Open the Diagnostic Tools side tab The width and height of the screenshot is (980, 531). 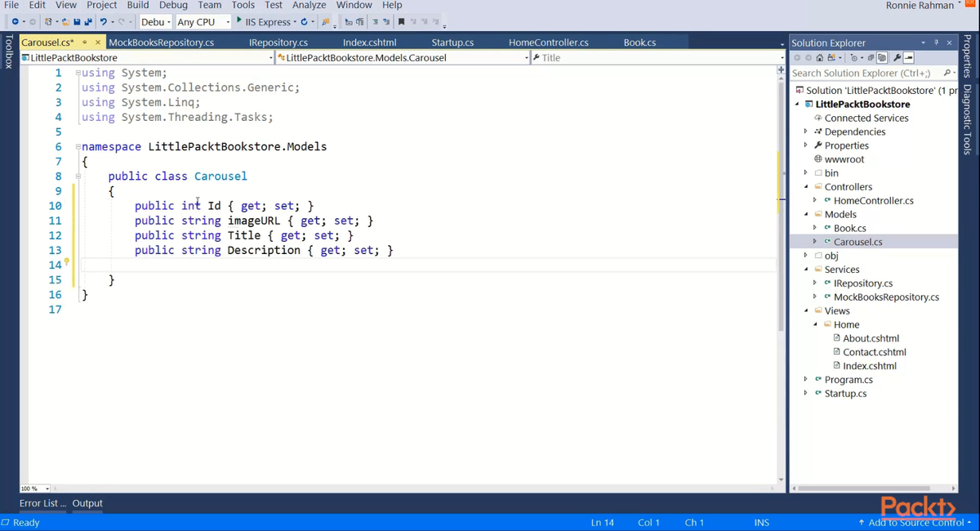[x=968, y=119]
